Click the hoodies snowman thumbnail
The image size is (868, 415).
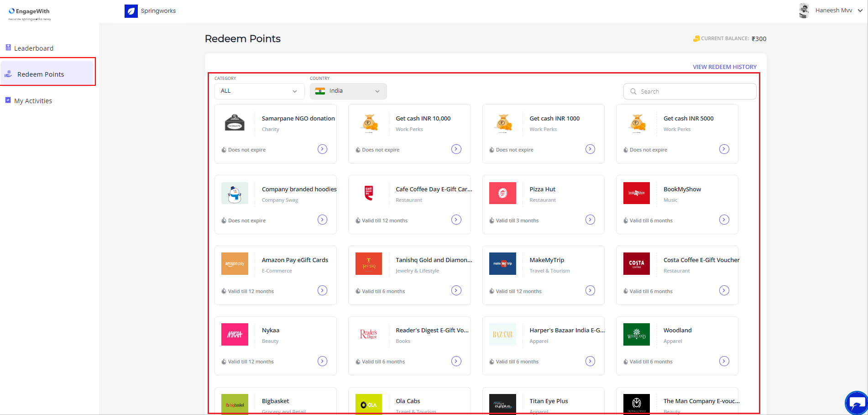click(235, 193)
